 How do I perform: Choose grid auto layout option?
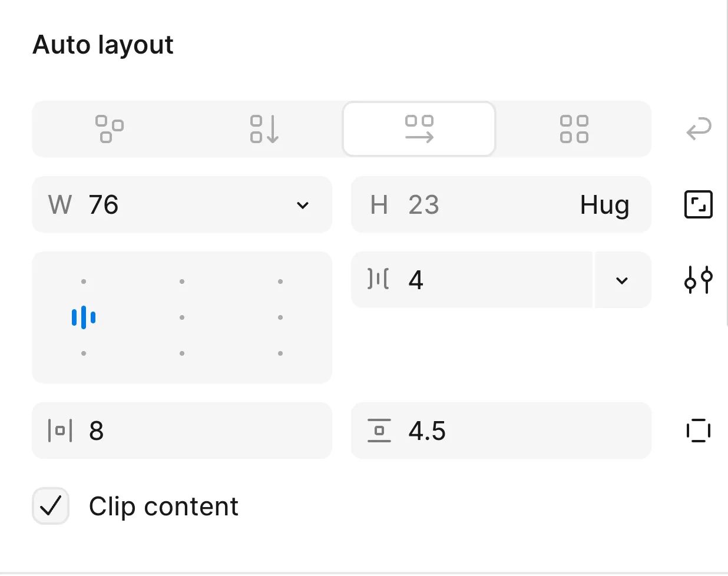point(574,129)
